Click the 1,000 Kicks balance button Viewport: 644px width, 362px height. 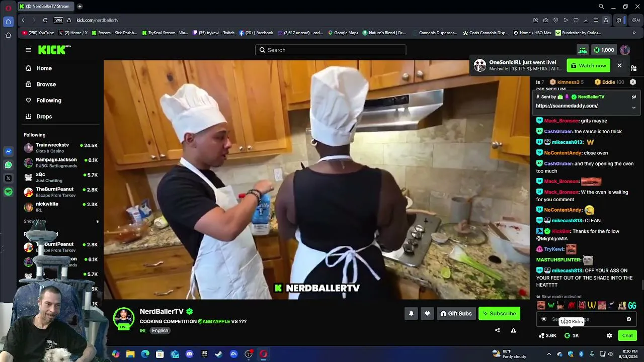pyautogui.click(x=604, y=50)
